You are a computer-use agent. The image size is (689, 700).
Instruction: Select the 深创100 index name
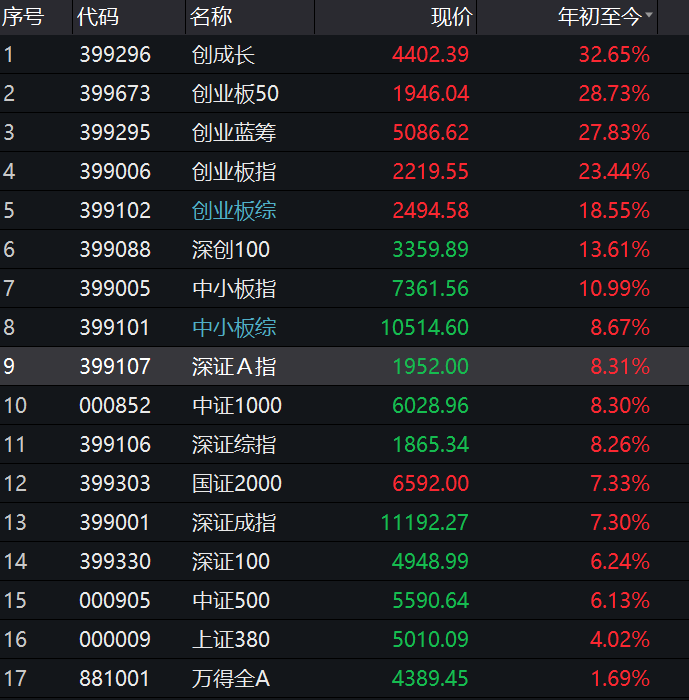[231, 250]
